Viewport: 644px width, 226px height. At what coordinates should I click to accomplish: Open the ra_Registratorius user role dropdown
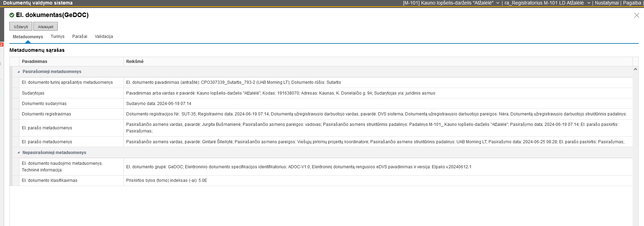pyautogui.click(x=589, y=3)
